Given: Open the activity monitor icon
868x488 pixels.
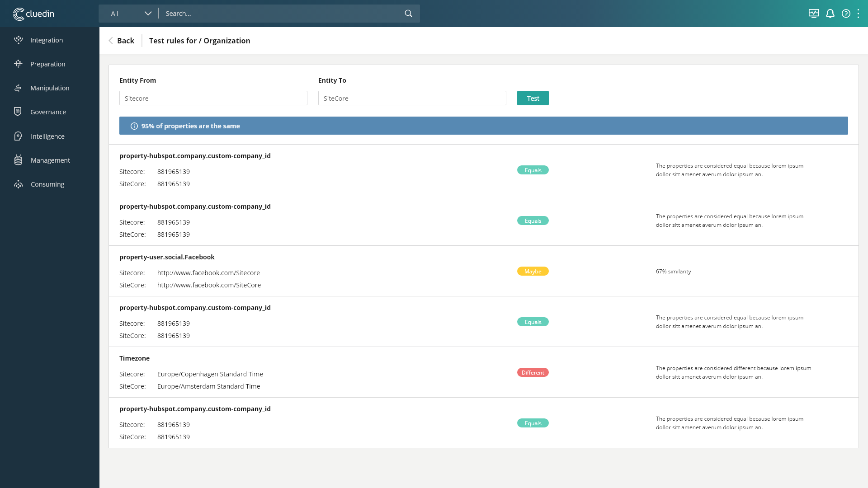Looking at the screenshot, I should pos(814,14).
